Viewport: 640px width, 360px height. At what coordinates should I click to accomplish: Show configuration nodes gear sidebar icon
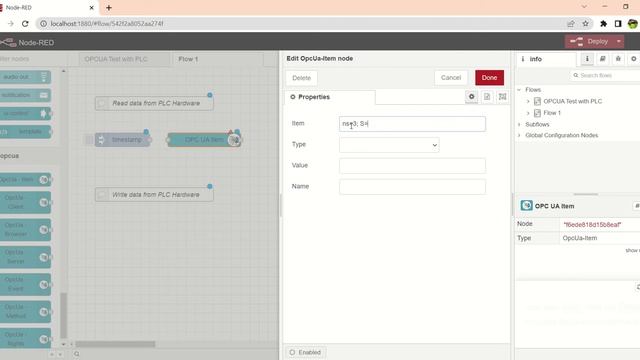(x=633, y=59)
